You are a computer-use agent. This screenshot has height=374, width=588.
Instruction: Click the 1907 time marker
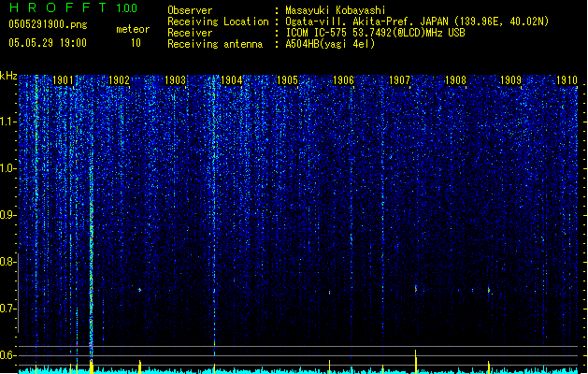click(399, 80)
